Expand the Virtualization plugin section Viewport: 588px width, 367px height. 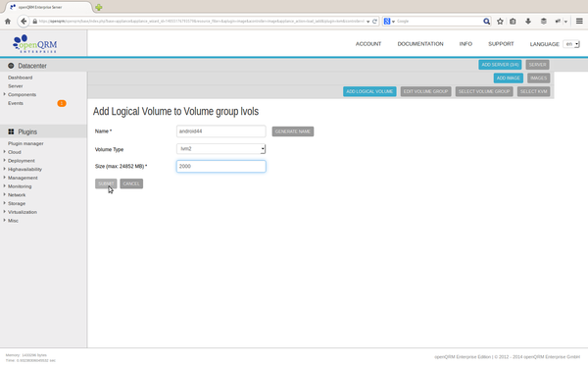point(5,212)
